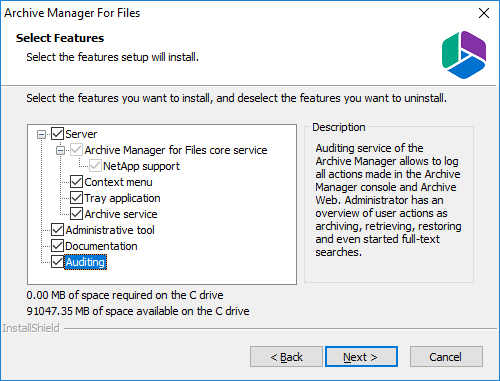
Task: Cancel the installation setup
Action: pos(446,357)
